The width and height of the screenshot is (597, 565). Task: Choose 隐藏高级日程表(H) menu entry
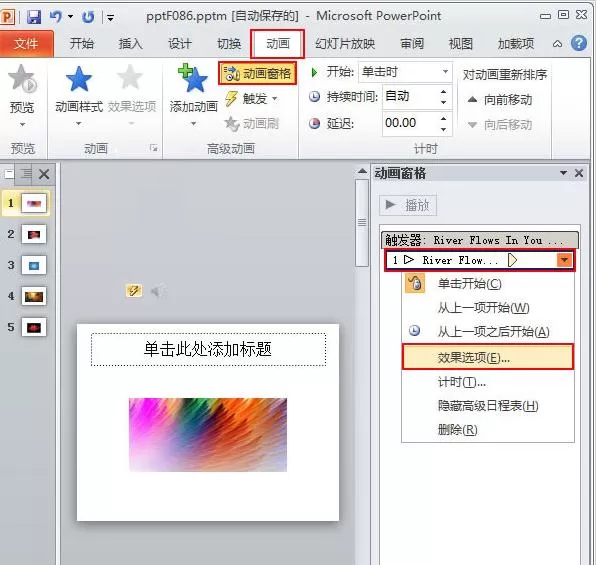(488, 406)
